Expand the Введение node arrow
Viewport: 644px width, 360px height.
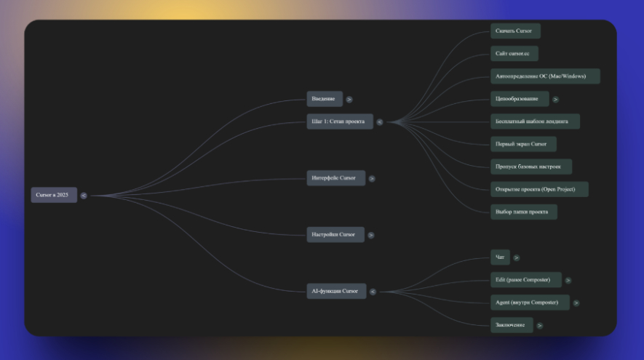click(349, 100)
